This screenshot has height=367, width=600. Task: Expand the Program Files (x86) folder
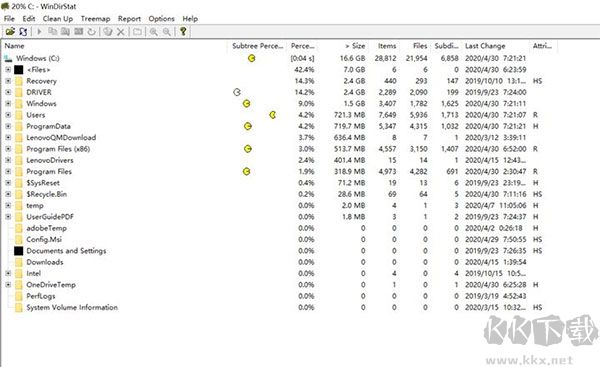coord(8,149)
